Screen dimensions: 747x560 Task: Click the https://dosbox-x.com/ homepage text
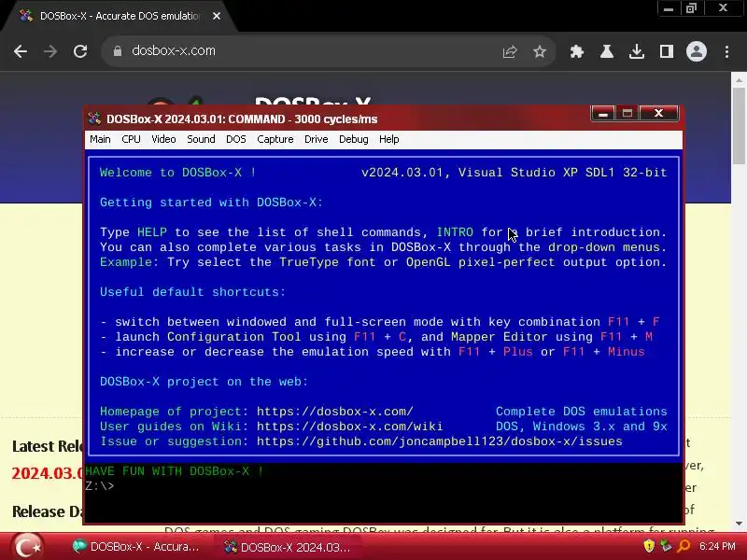point(335,412)
